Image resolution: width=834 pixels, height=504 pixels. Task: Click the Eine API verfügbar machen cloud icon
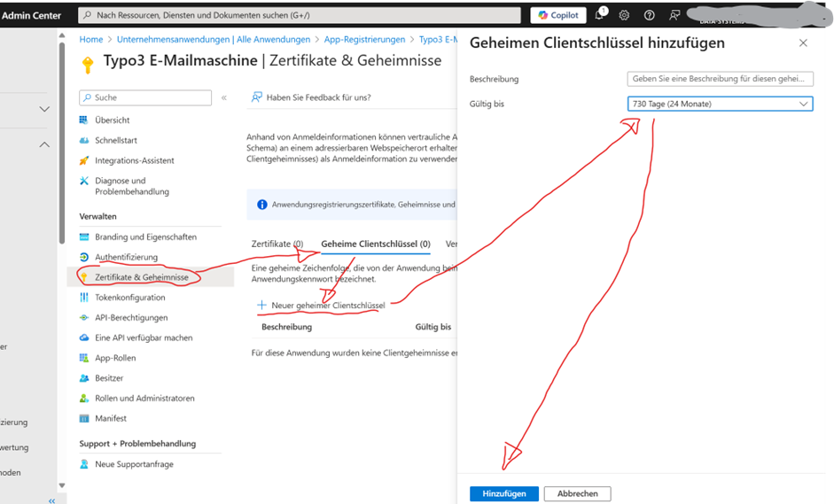pyautogui.click(x=83, y=337)
